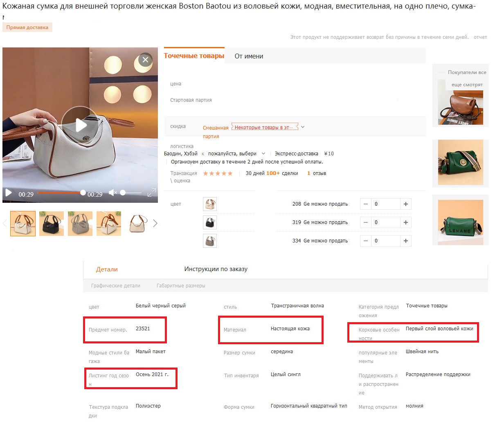The height and width of the screenshot is (435, 504).
Task: Open video in fullscreen mode
Action: pos(151,193)
